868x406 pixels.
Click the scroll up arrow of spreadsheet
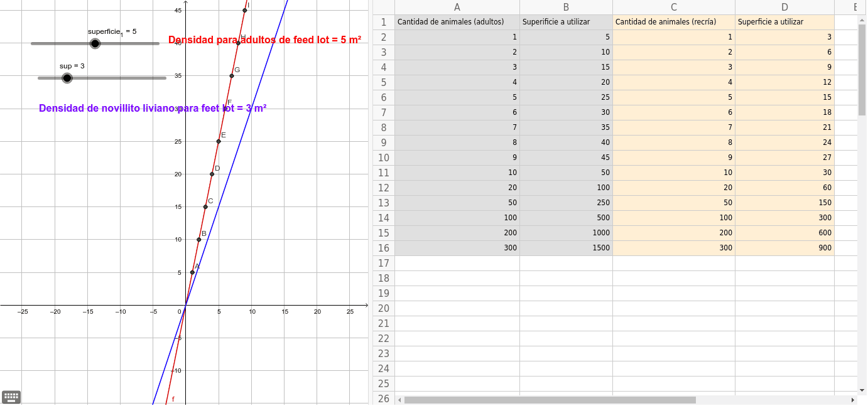pos(862,20)
